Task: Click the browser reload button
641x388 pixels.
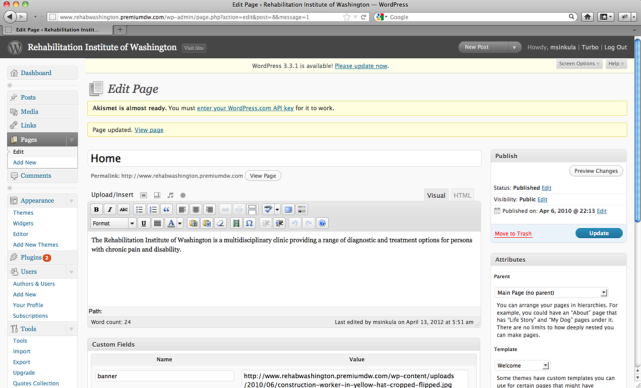Action: (x=363, y=17)
